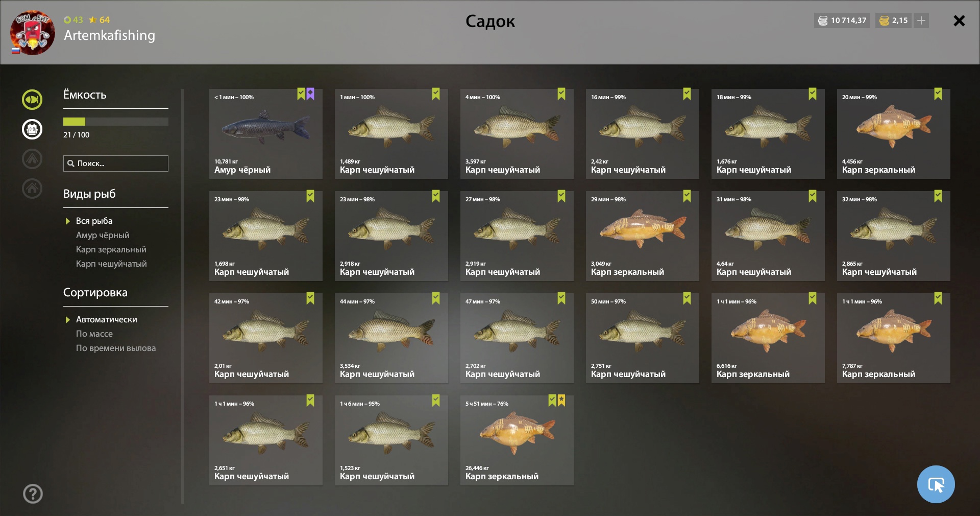Click the plus icon to add gold

921,20
